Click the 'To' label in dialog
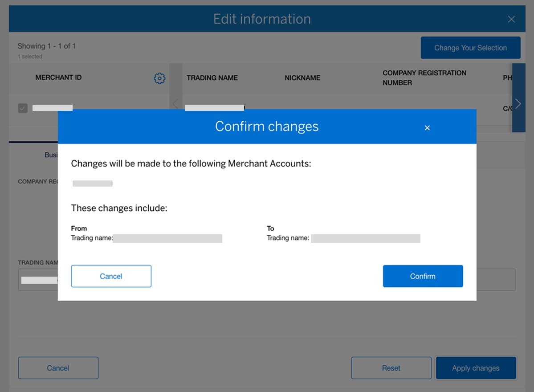This screenshot has width=534, height=392. 270,228
